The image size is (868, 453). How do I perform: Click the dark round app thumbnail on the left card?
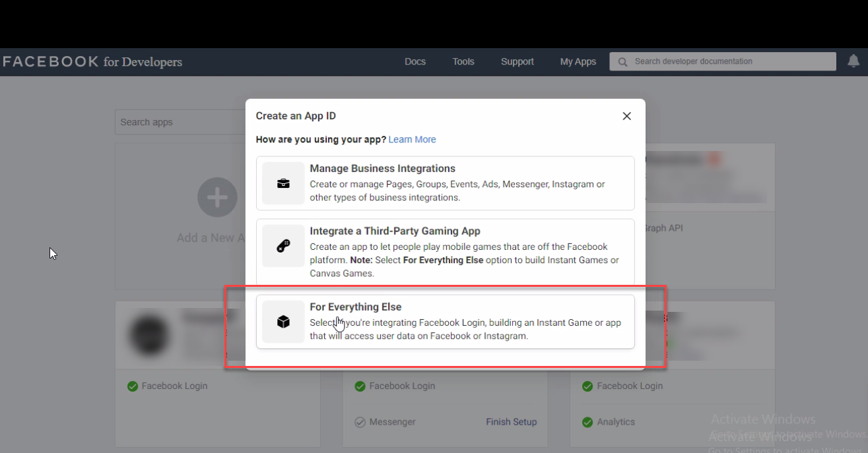point(150,335)
